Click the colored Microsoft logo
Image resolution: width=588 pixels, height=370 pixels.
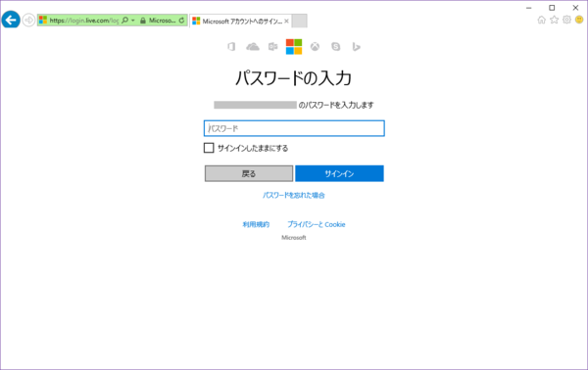[294, 46]
